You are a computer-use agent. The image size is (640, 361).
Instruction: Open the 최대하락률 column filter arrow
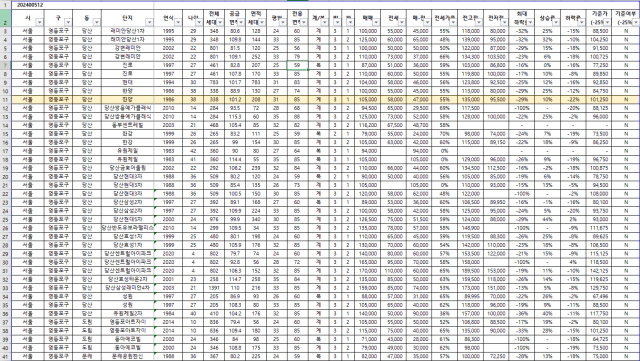click(530, 22)
